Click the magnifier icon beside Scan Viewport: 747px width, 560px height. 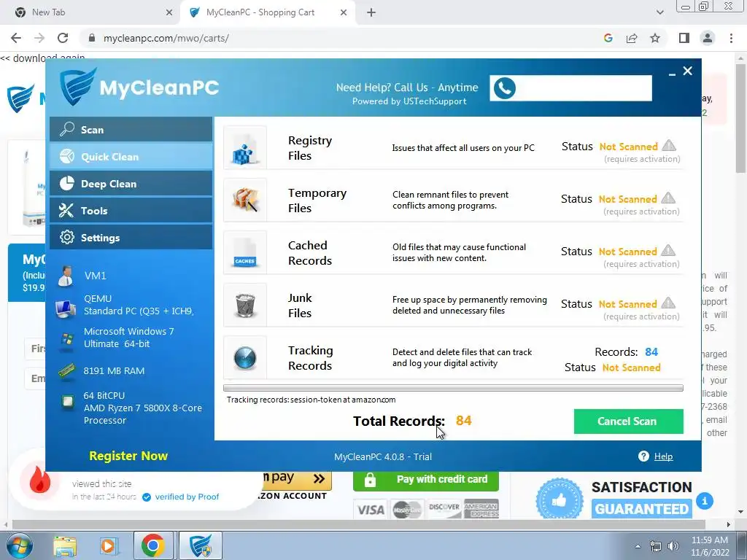point(66,129)
